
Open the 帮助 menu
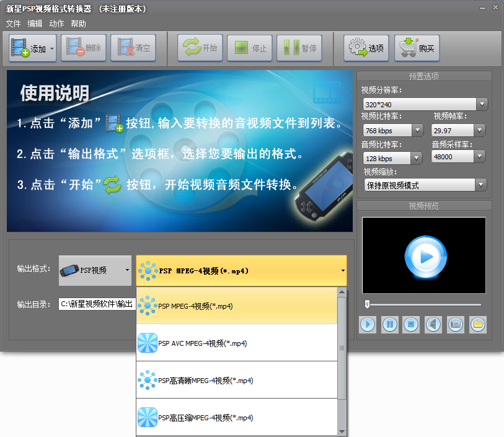pyautogui.click(x=79, y=24)
